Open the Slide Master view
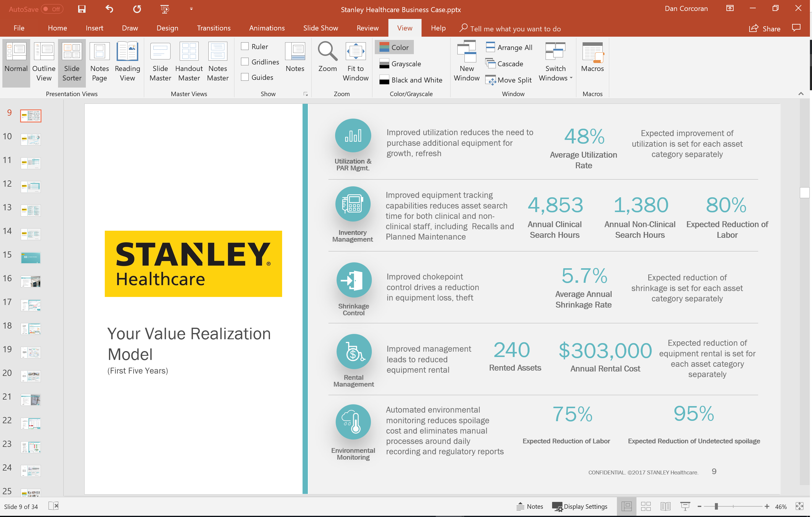Image resolution: width=812 pixels, height=517 pixels. [x=160, y=63]
